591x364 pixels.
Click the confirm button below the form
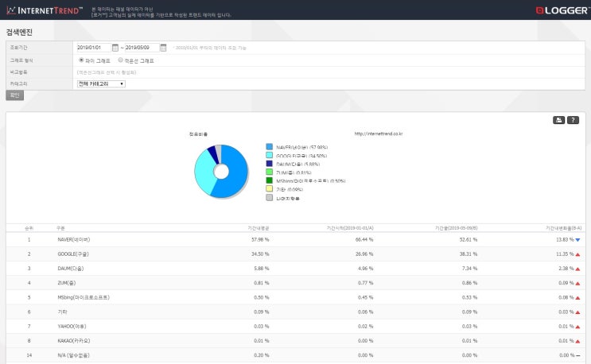pyautogui.click(x=14, y=95)
